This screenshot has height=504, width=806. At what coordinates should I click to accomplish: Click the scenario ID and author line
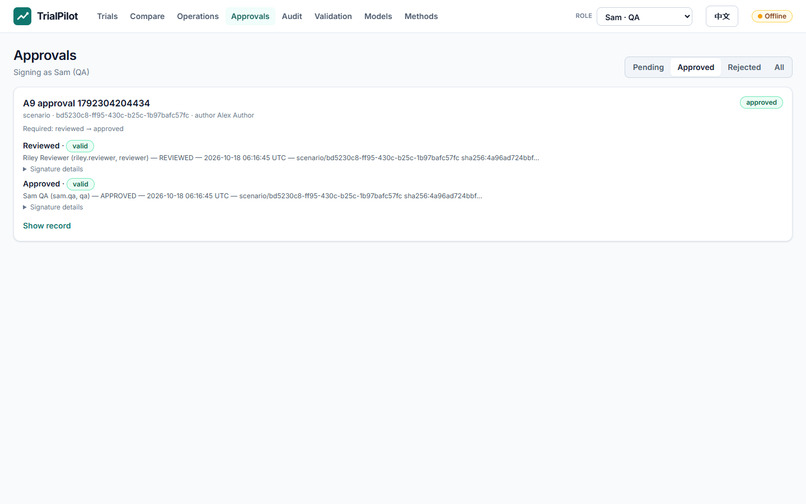coord(138,115)
